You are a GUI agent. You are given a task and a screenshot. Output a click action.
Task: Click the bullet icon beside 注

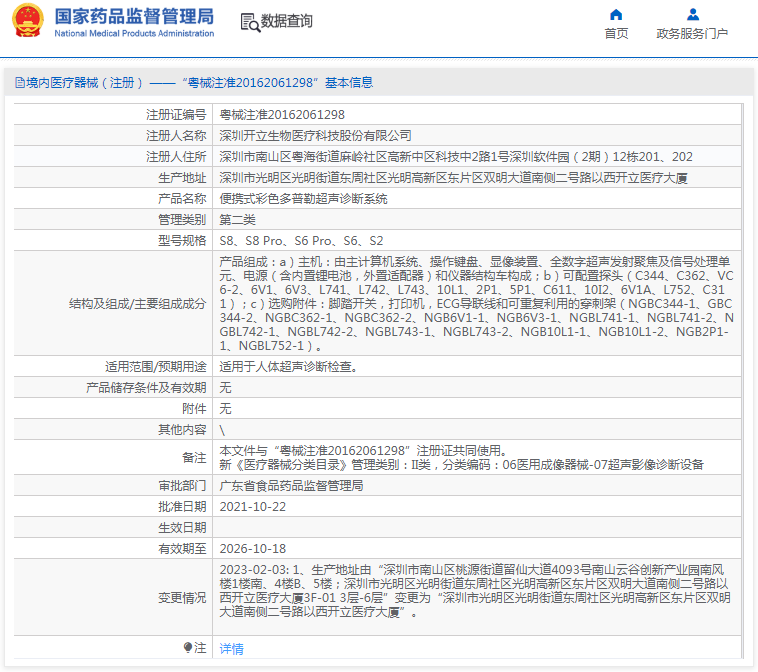coord(188,647)
